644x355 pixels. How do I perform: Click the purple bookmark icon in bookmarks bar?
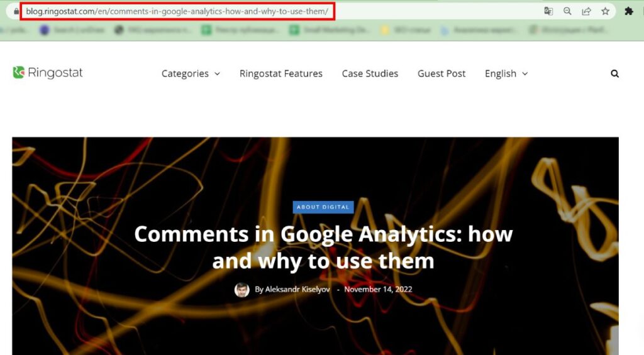[45, 30]
